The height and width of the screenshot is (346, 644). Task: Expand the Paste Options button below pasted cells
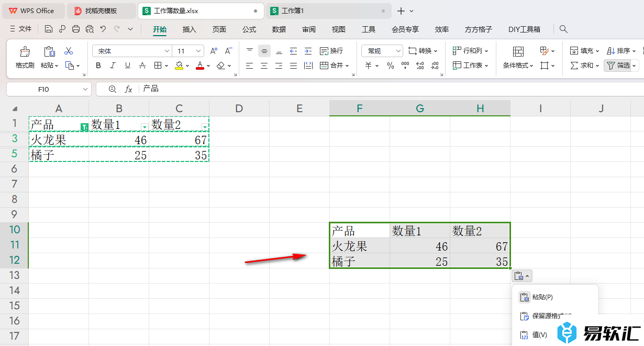click(523, 276)
